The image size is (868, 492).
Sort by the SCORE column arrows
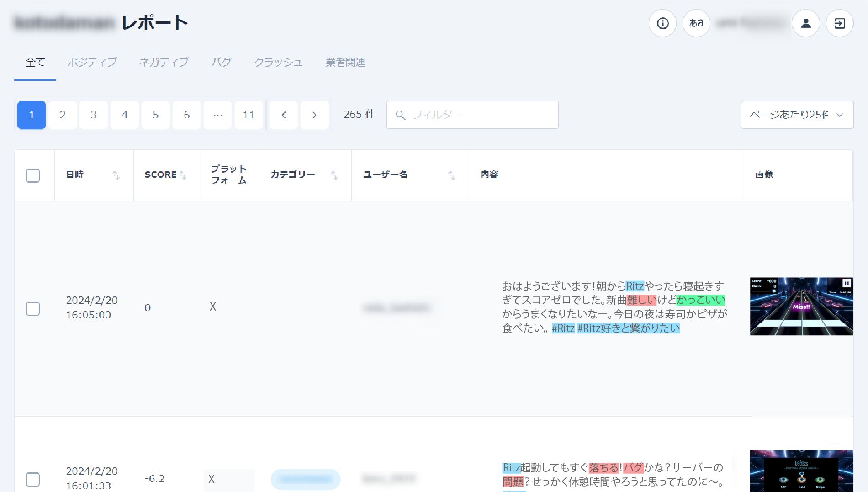183,175
